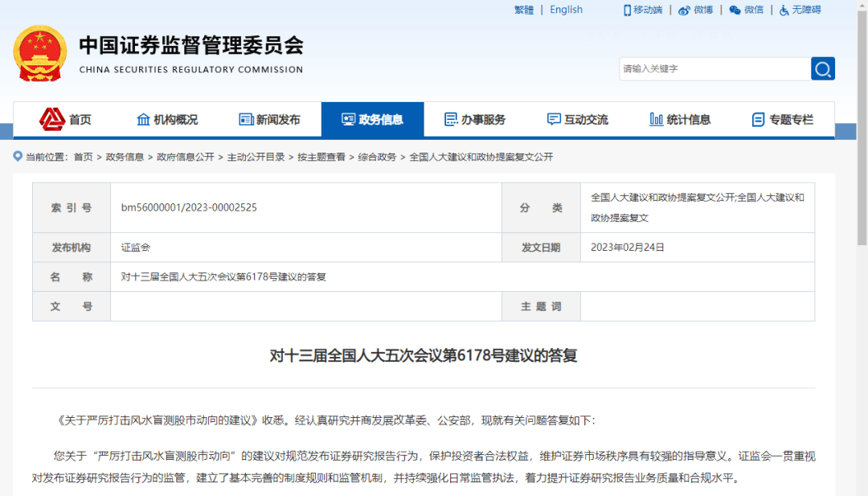Click the location pin icon in breadcrumb bar

(18, 156)
